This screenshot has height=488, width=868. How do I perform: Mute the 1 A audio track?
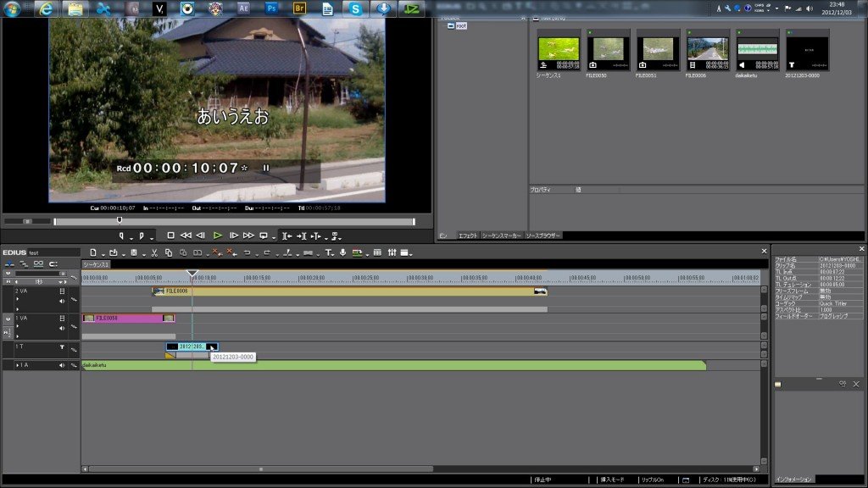[x=62, y=365]
